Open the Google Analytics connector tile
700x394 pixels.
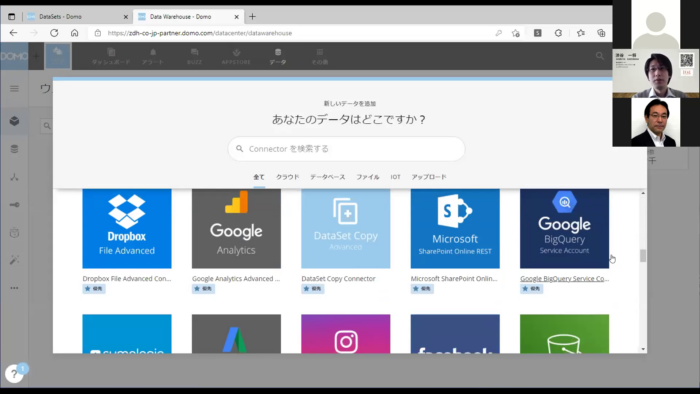click(236, 228)
